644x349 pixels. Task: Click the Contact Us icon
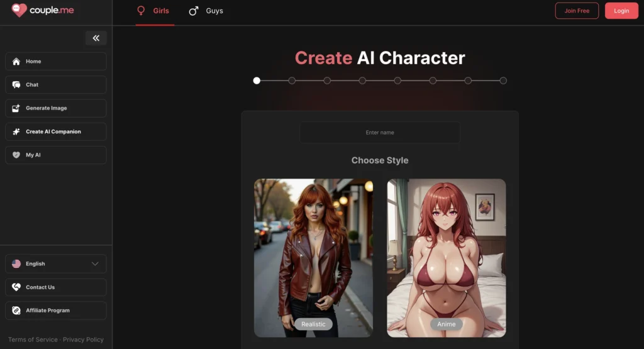(x=16, y=287)
